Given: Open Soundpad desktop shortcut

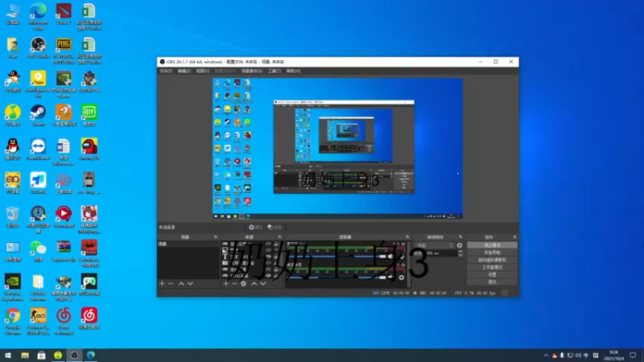Looking at the screenshot, I should [64, 216].
